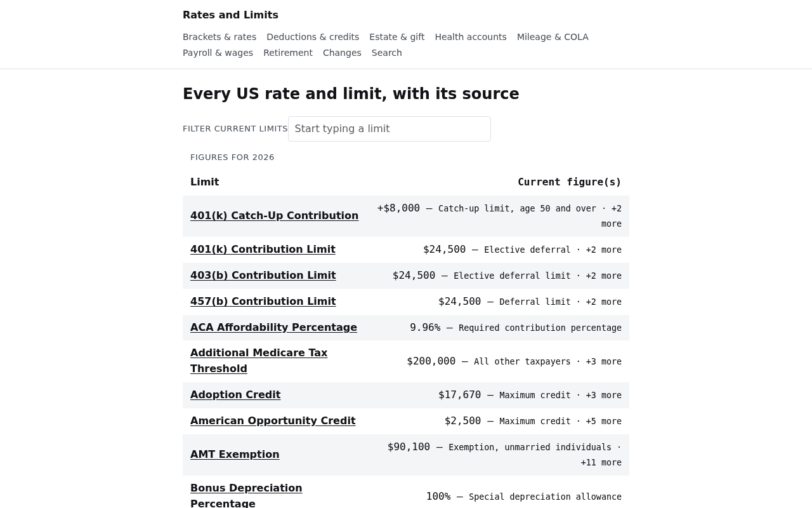Go to Brackets & rates section

219,37
